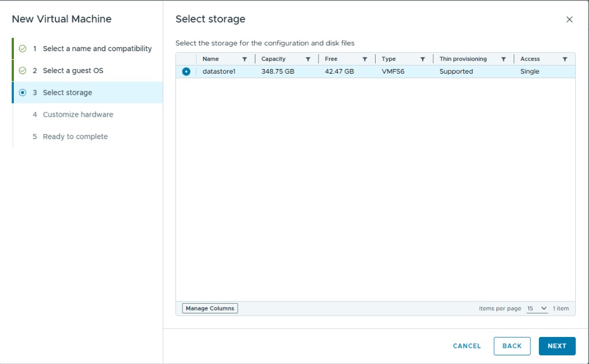This screenshot has height=364, width=589.
Task: Sort by Name column header
Action: [x=211, y=59]
